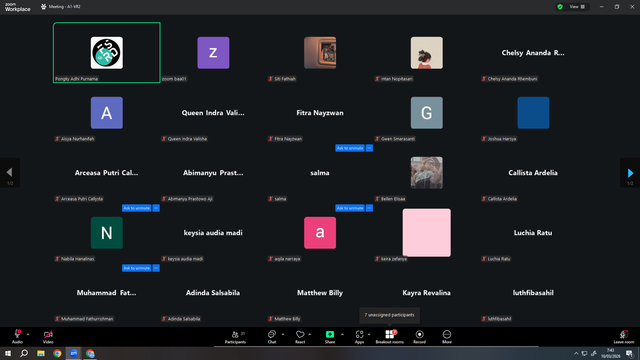Select Pongky Adhi Purnama's video tile
Screen dimensions: 640x360
pos(107,53)
